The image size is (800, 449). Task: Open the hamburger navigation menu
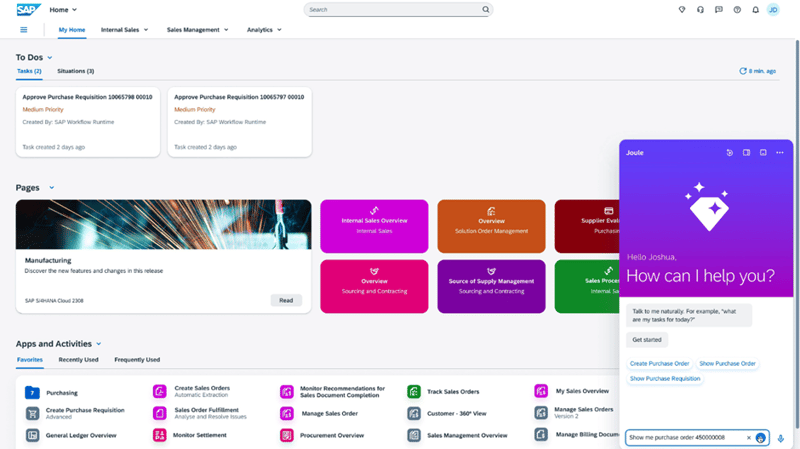click(23, 30)
